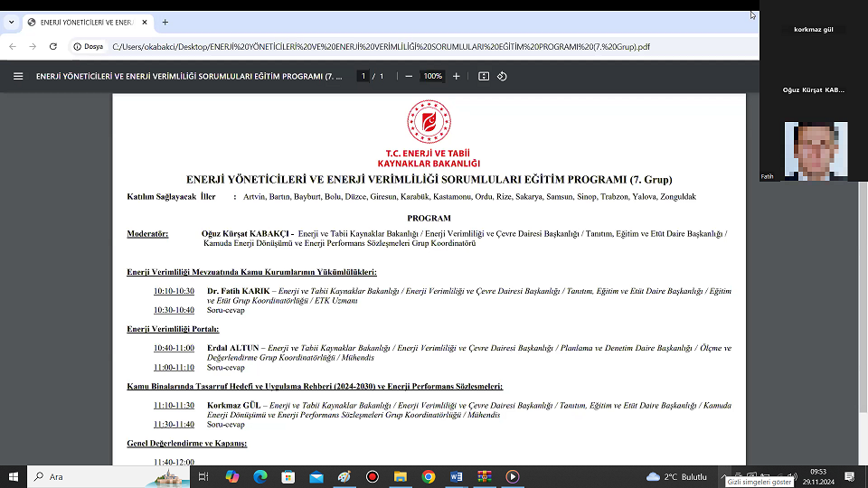Open a new browser tab
The width and height of the screenshot is (868, 488).
coord(165,22)
